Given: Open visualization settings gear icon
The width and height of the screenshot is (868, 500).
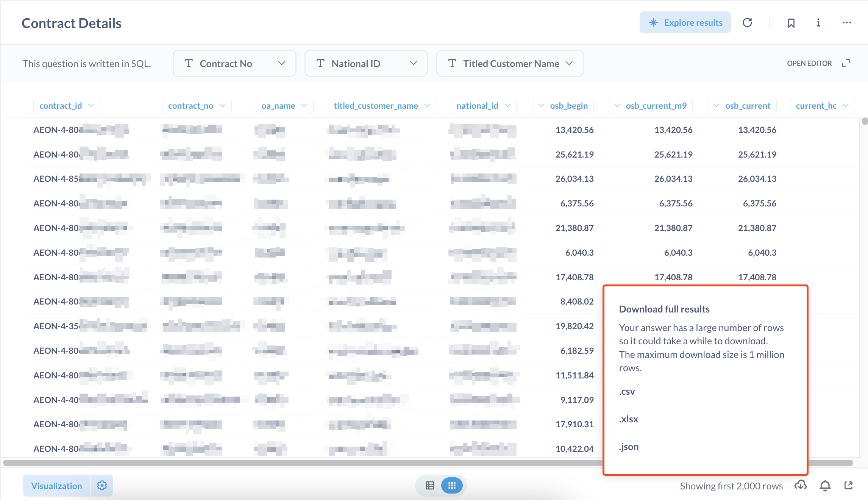Looking at the screenshot, I should pyautogui.click(x=102, y=486).
